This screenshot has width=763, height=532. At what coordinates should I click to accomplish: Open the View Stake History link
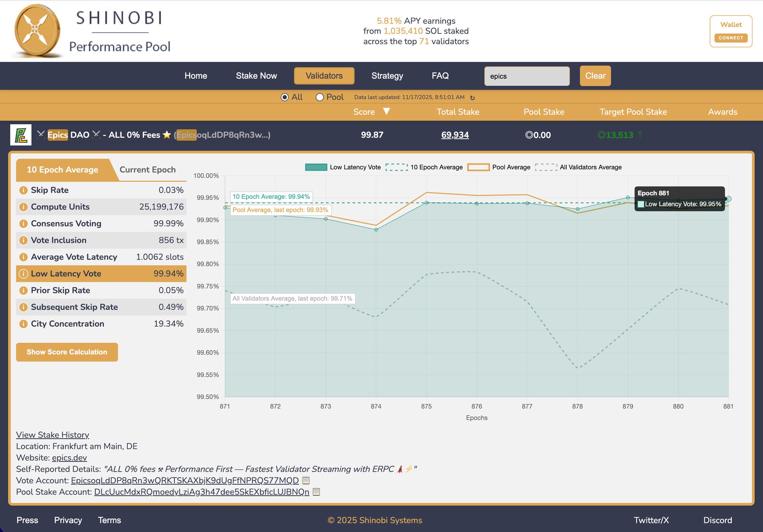53,435
